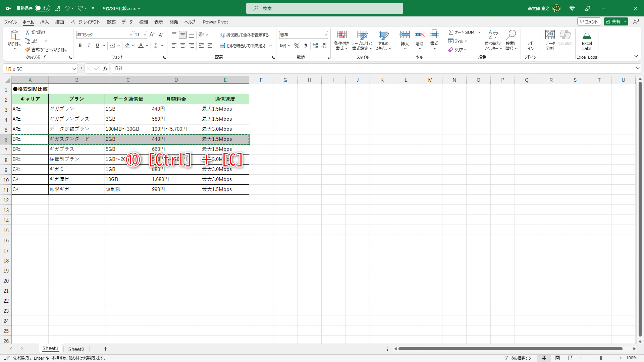Open Sort and Filter tool

tap(493, 35)
